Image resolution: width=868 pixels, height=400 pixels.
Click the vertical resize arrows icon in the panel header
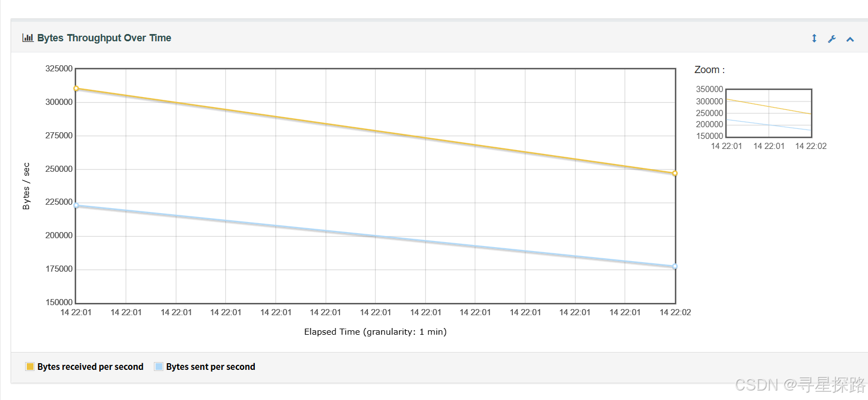(814, 38)
